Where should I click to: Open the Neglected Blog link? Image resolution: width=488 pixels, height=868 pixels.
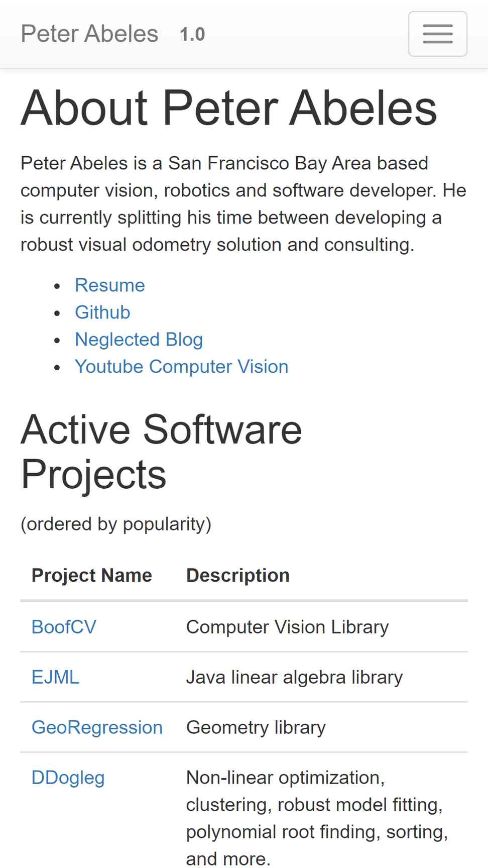139,340
